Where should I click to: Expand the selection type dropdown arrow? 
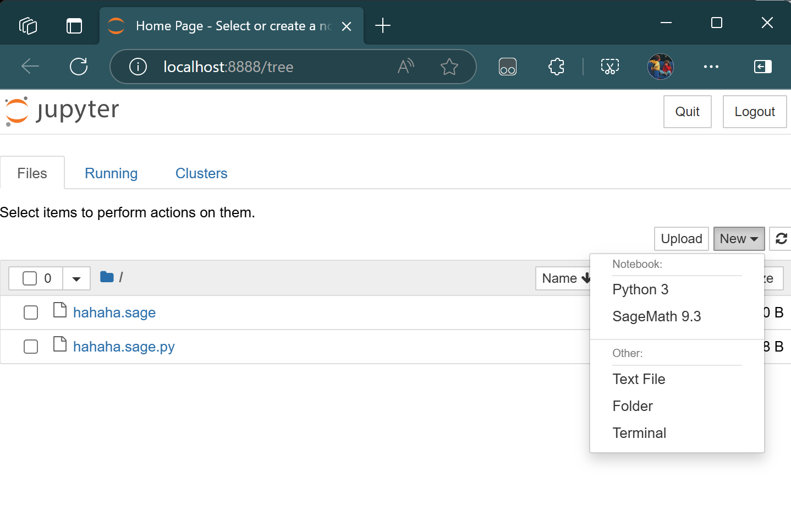point(76,278)
